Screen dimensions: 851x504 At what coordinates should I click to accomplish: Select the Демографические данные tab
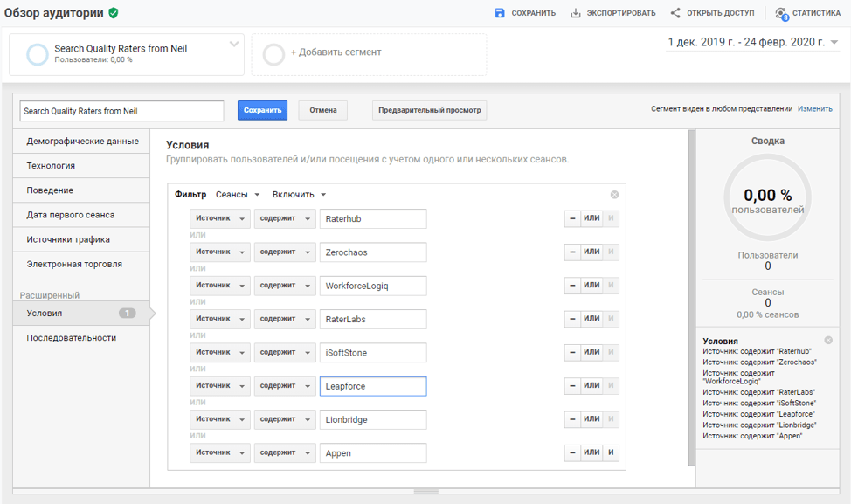pyautogui.click(x=81, y=141)
